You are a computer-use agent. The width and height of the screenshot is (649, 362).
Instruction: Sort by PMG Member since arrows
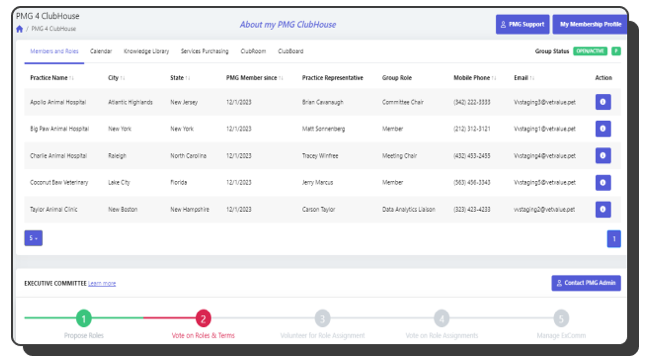pyautogui.click(x=281, y=78)
